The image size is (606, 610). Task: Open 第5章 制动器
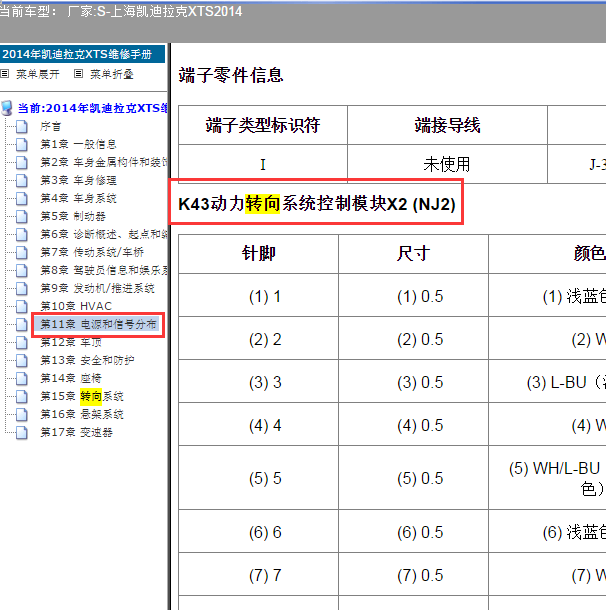point(73,216)
